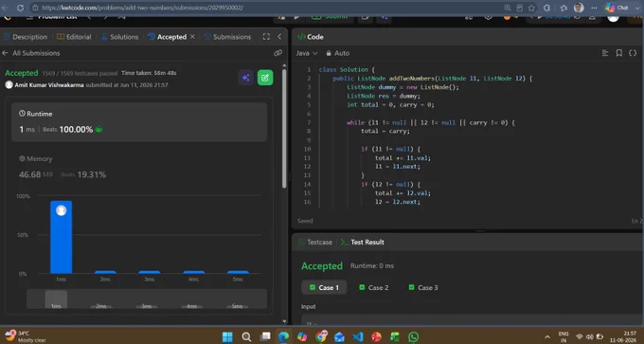The height and width of the screenshot is (344, 644).
Task: Click the green write solution button
Action: pos(265,78)
